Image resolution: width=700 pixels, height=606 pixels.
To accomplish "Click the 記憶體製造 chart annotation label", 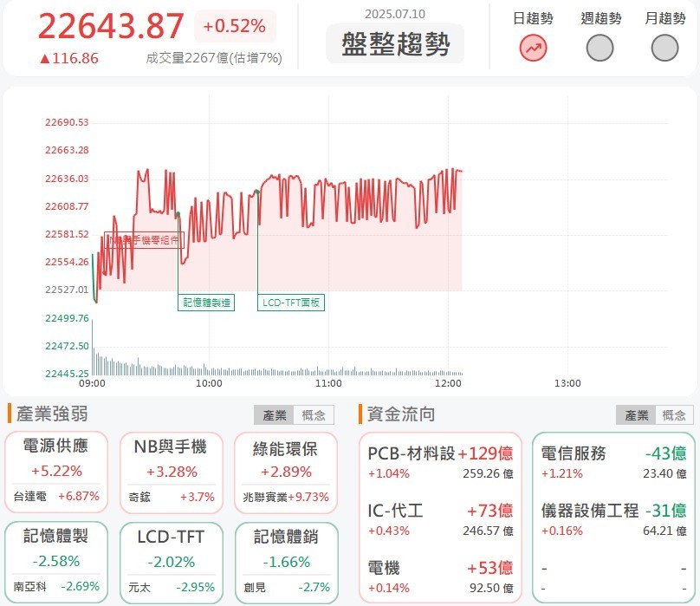I will (206, 303).
